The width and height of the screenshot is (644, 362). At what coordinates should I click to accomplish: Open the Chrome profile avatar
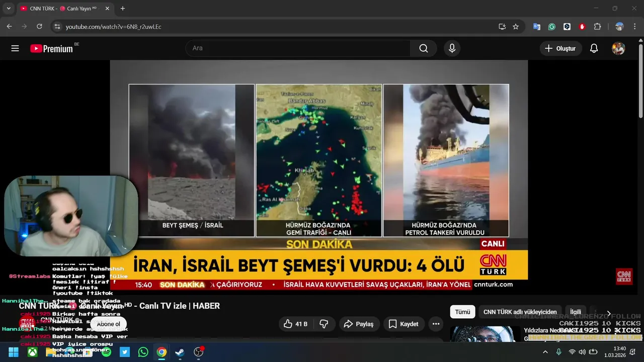point(619,27)
